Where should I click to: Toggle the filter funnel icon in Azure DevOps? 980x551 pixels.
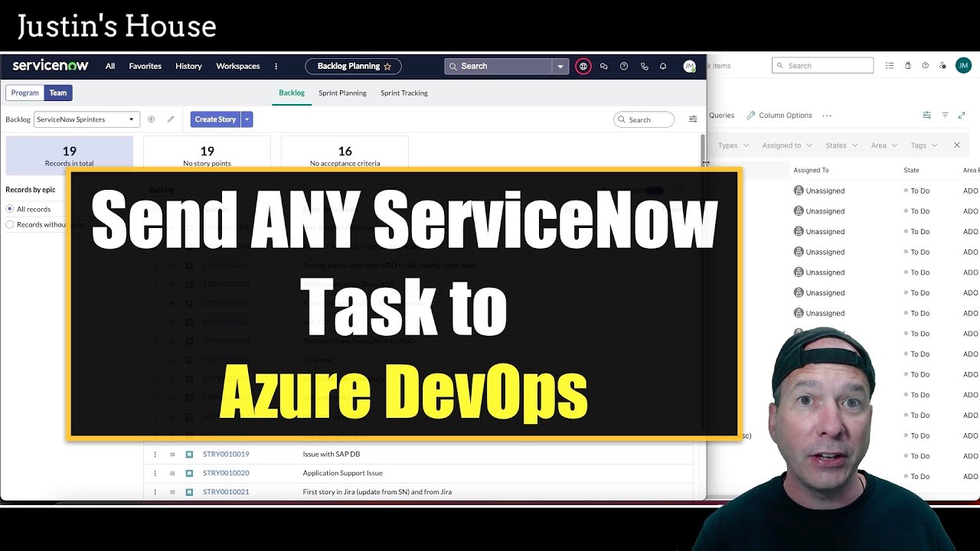945,116
